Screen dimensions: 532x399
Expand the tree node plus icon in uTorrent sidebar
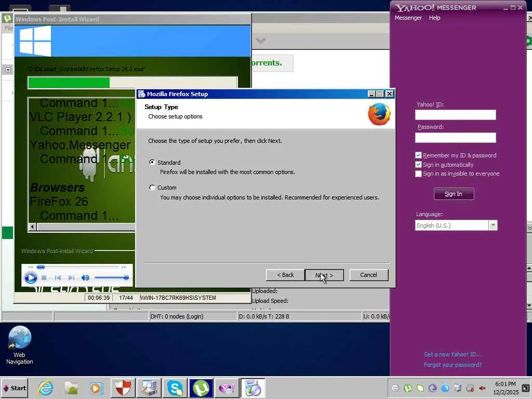tap(8, 70)
